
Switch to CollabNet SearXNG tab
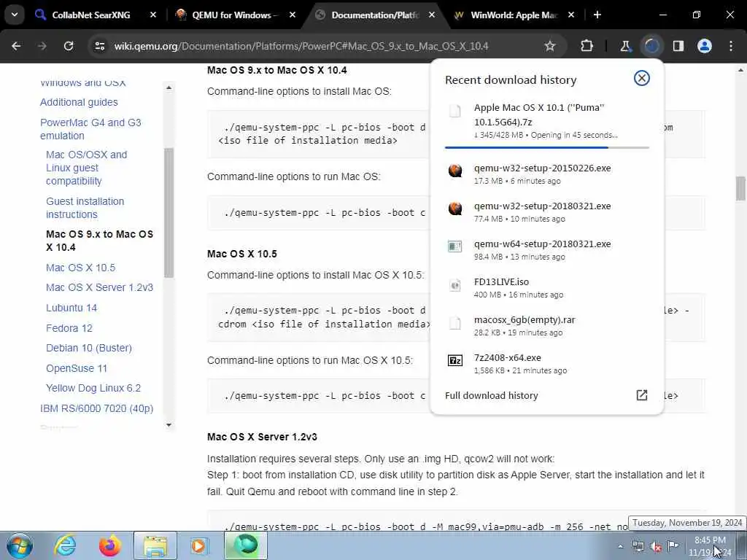[90, 15]
